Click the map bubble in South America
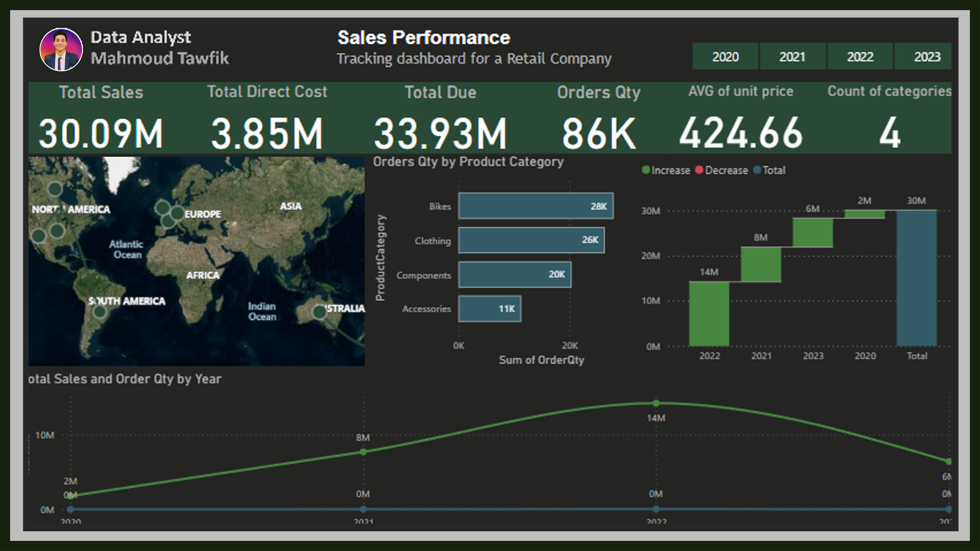The height and width of the screenshot is (551, 980). [x=100, y=312]
